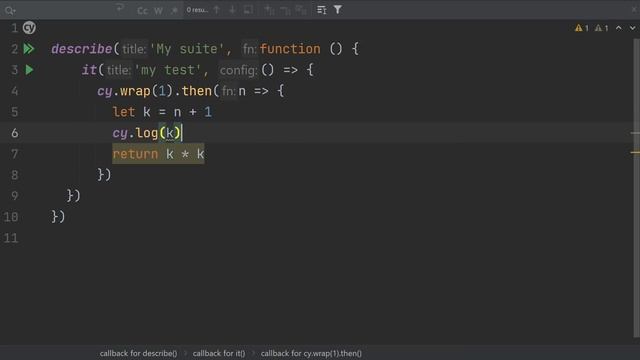The width and height of the screenshot is (640, 360).
Task: Click the 'describe' function name
Action: coord(82,49)
